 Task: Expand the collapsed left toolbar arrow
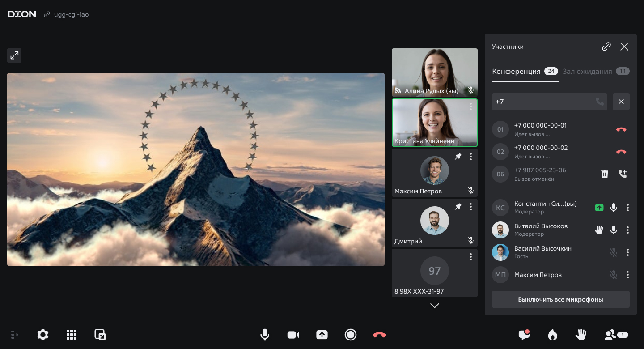(14, 335)
